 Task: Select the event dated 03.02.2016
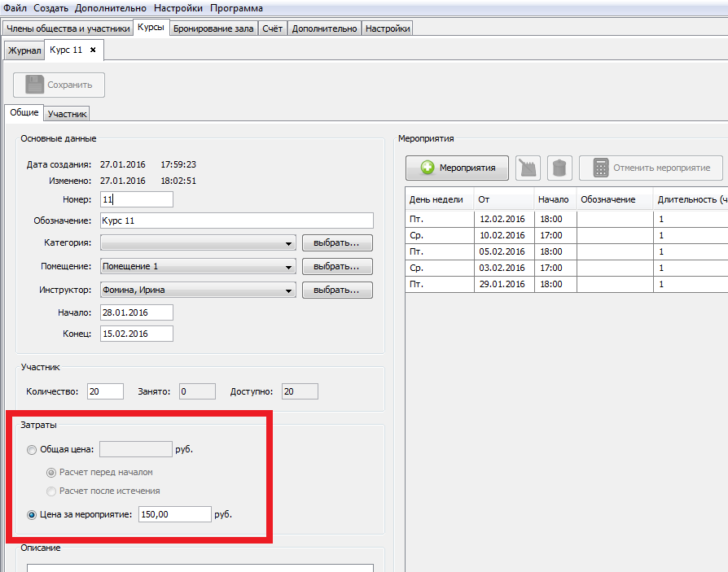pyautogui.click(x=567, y=268)
